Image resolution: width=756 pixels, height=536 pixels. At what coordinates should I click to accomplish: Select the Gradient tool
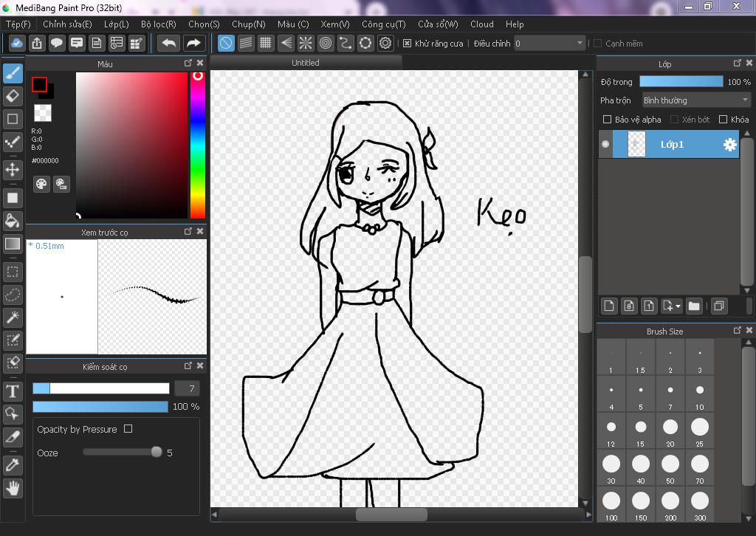coord(13,244)
